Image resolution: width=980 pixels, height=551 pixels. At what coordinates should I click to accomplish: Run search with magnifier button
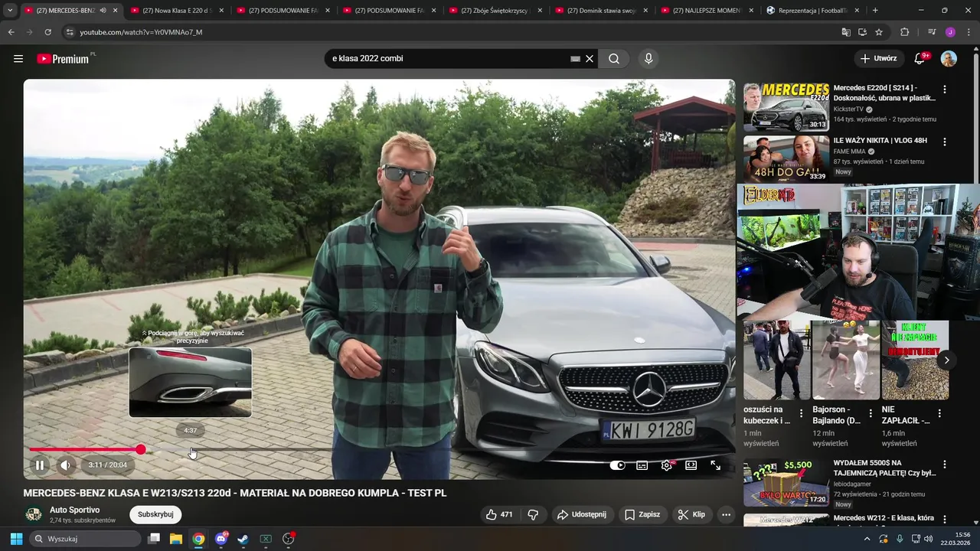[x=614, y=59]
